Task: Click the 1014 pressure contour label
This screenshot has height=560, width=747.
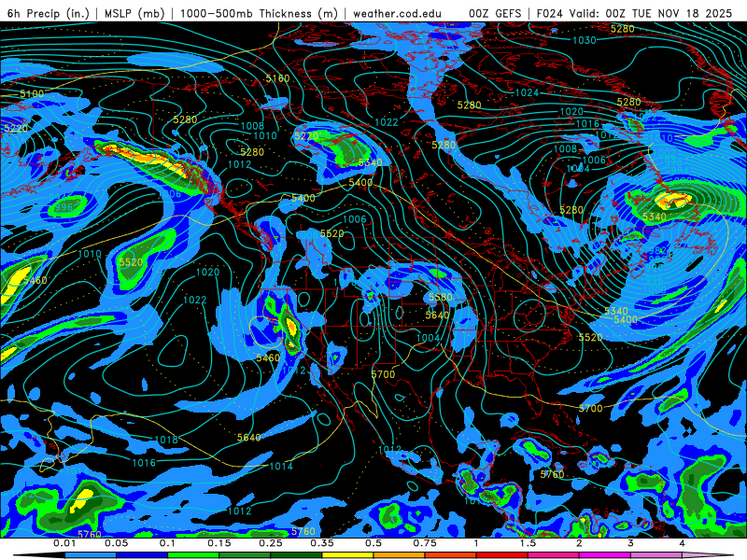Action: pyautogui.click(x=281, y=466)
